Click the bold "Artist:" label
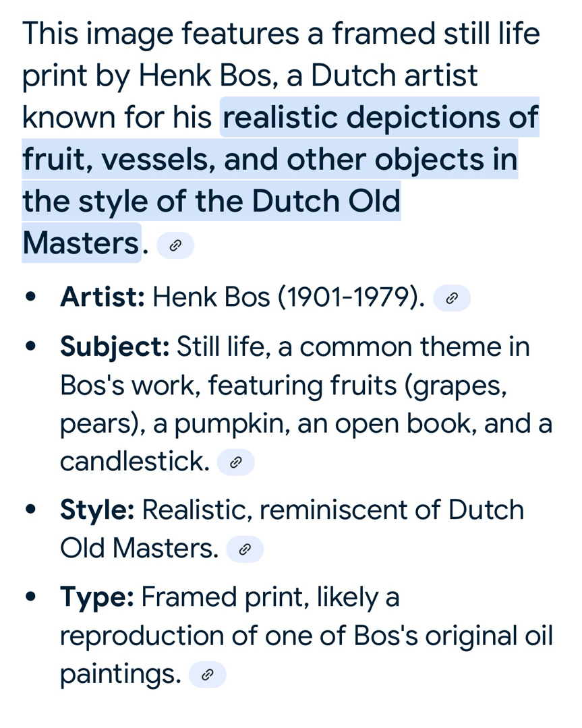 [103, 297]
